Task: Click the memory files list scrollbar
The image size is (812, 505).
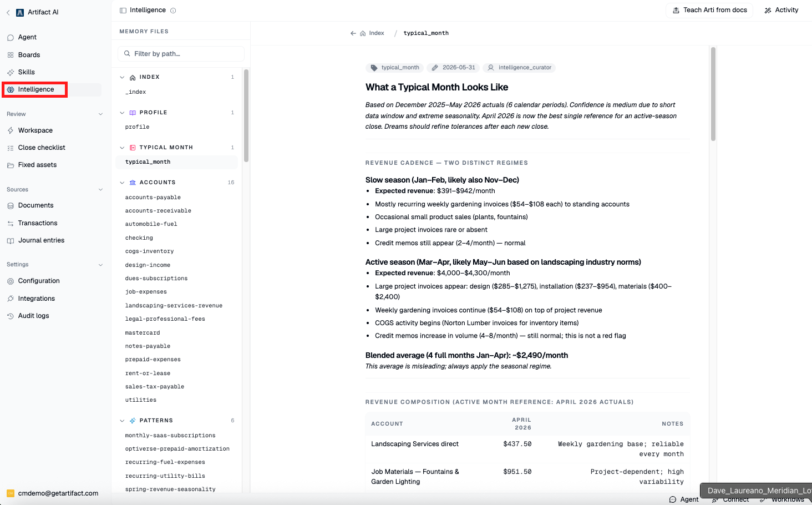Action: [246, 116]
